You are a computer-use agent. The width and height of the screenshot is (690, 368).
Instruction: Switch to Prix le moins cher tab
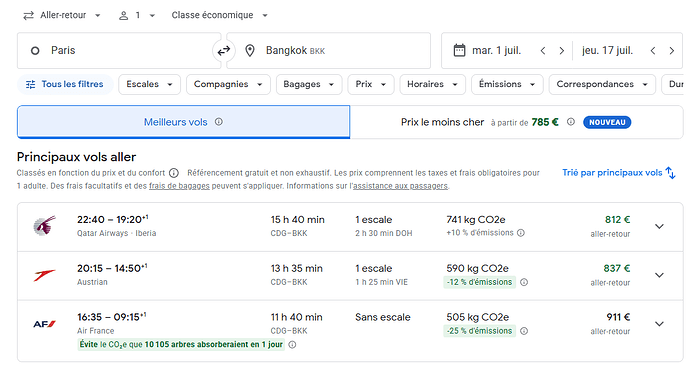pyautogui.click(x=517, y=122)
